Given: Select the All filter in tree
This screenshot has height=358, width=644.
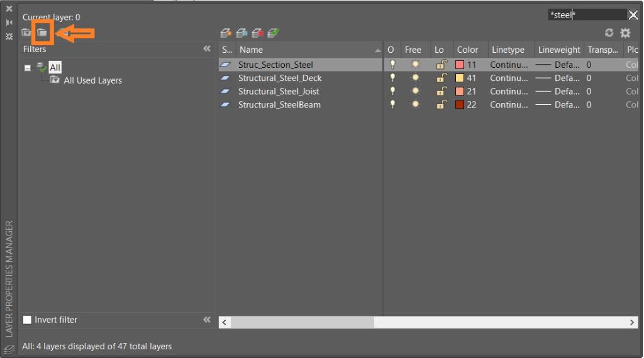Looking at the screenshot, I should (55, 67).
